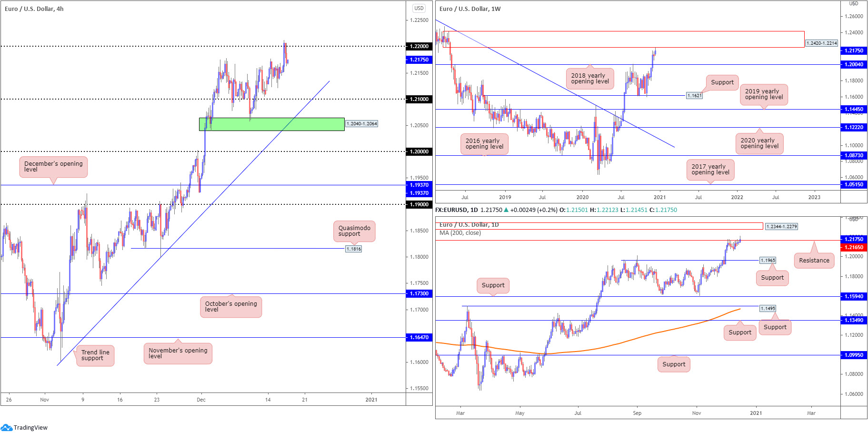Screen dimensions: 868x433
Task: Select the 2016 yearly opening level callout
Action: click(484, 144)
